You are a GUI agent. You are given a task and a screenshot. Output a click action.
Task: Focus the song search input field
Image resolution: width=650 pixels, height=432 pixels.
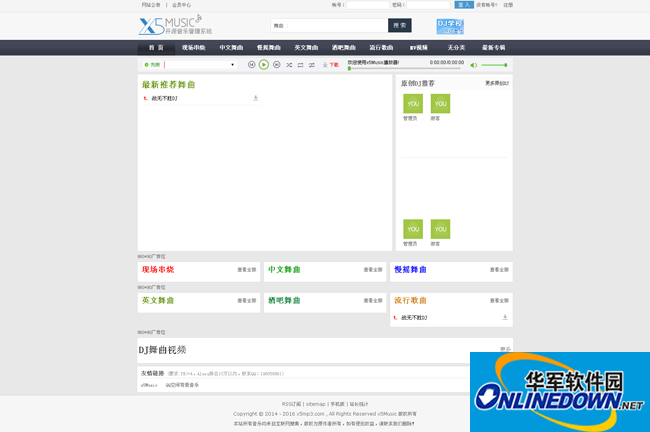[x=337, y=25]
